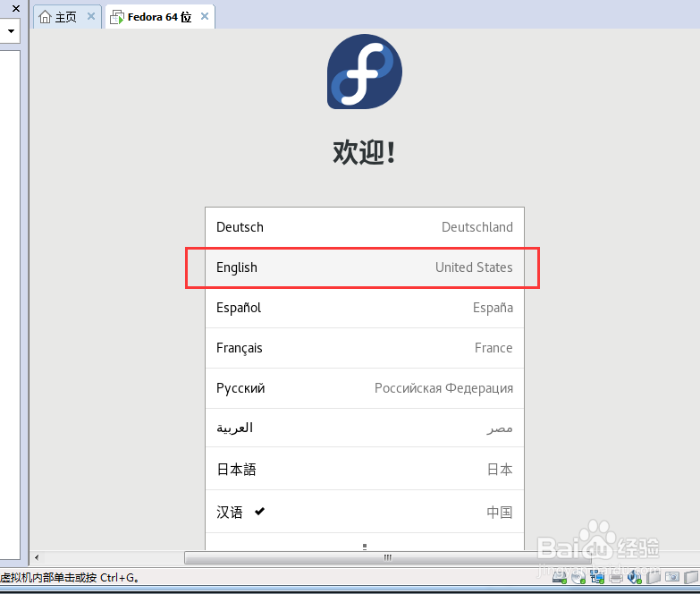
Task: Click the printer device status icon
Action: click(616, 578)
